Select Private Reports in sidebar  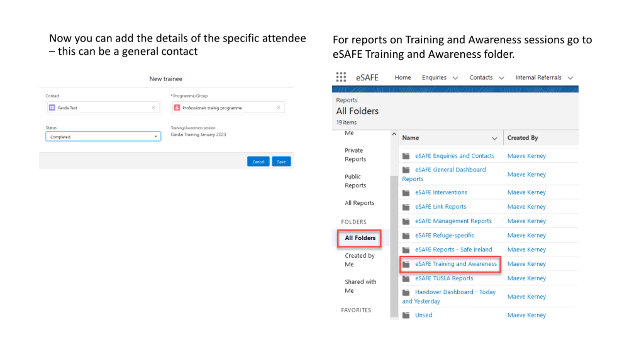355,155
